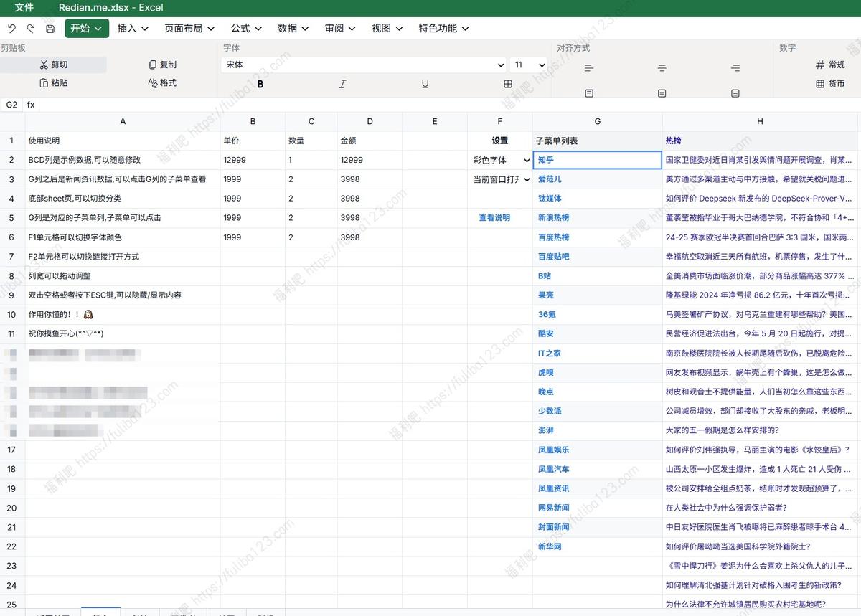861x616 pixels.
Task: Select B站 in the submenu list
Action: coord(545,276)
